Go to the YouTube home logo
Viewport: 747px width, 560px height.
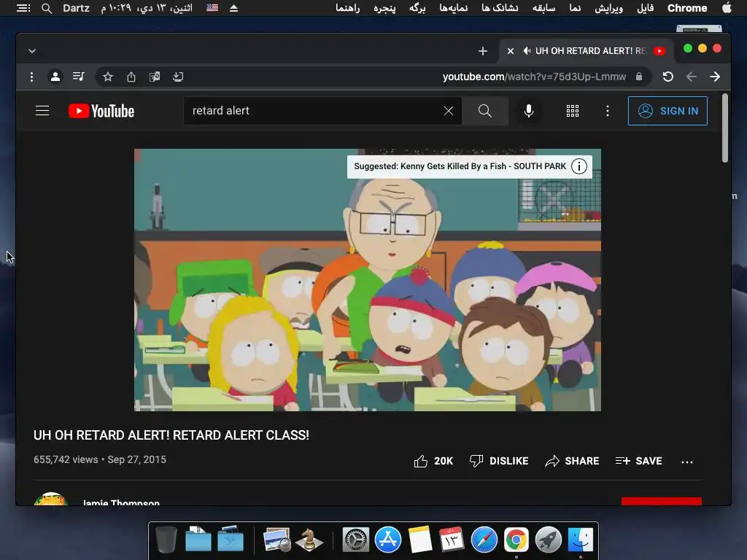pyautogui.click(x=101, y=111)
